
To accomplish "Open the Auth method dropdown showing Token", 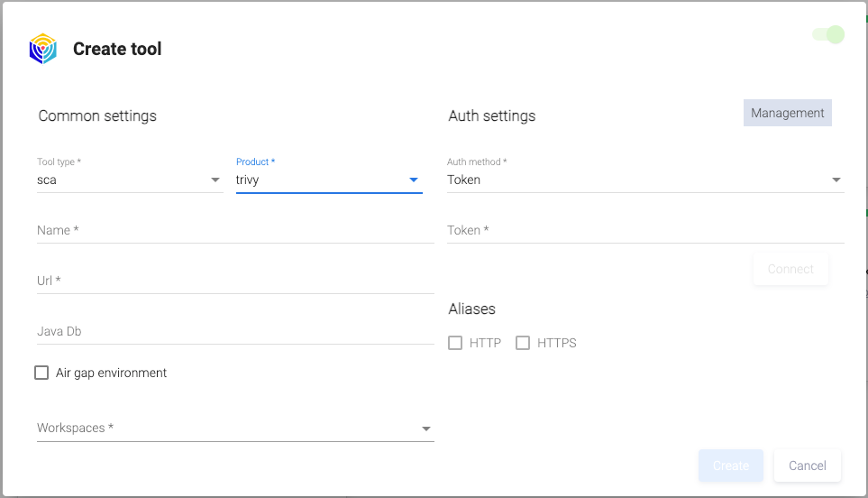I will coord(644,180).
